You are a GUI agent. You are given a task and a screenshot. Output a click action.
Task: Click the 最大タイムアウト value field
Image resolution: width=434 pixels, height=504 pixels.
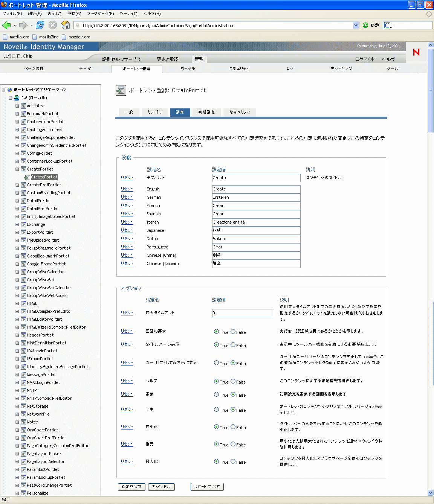click(x=243, y=313)
